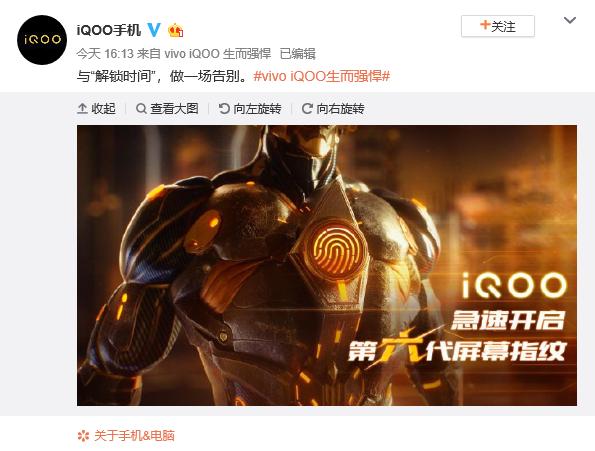
Task: Open the 关于手机&电脑 topic link
Action: pos(134,436)
